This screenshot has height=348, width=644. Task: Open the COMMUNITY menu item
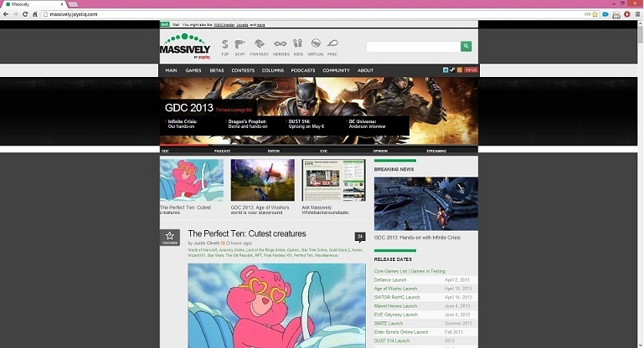(337, 70)
